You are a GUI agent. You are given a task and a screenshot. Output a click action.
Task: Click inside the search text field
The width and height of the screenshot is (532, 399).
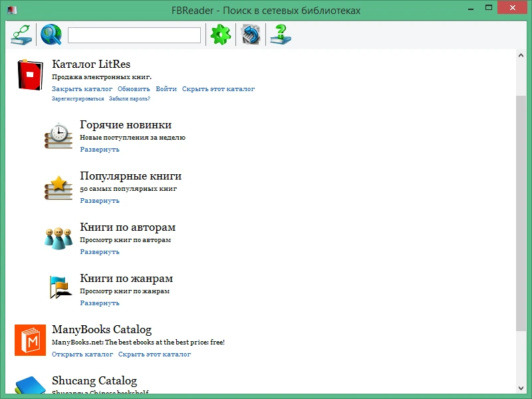coord(134,35)
